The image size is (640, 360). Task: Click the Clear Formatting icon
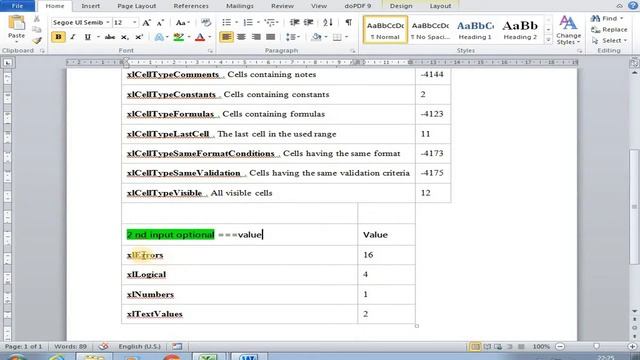[206, 23]
